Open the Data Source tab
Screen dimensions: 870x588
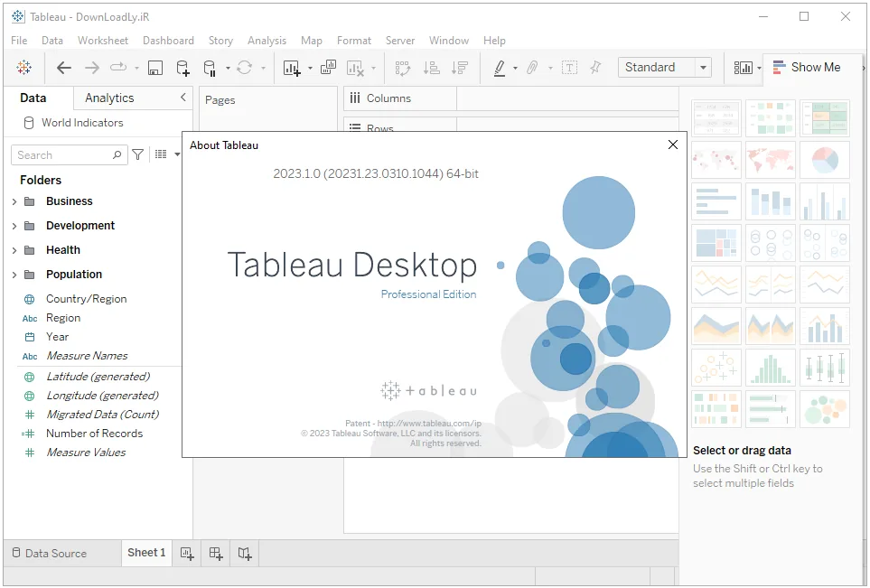click(x=50, y=553)
